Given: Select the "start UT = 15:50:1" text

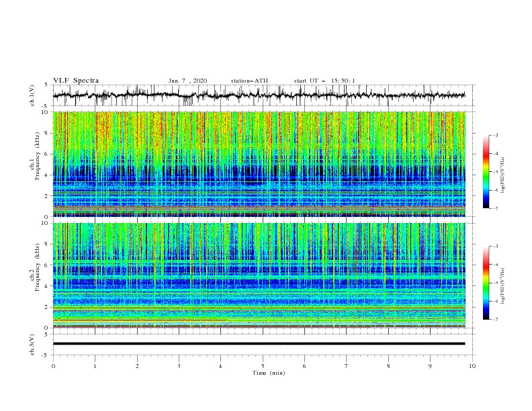Looking at the screenshot, I should [324, 81].
